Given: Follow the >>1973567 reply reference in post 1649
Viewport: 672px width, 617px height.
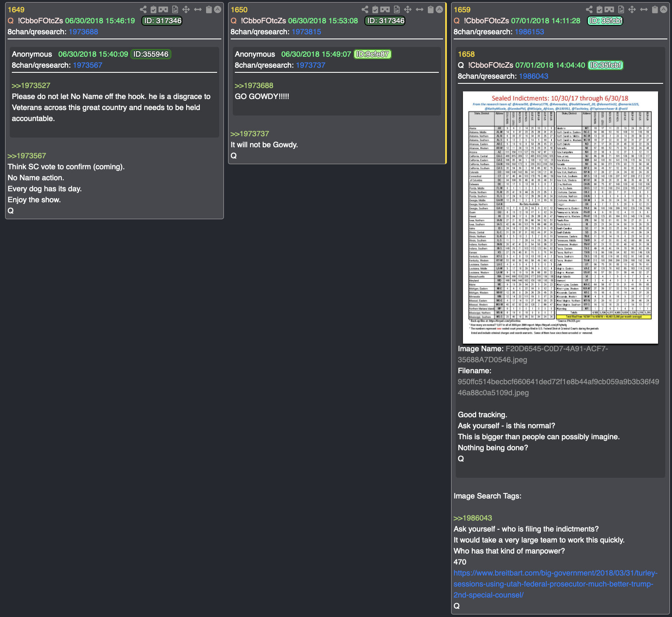Looking at the screenshot, I should point(27,156).
